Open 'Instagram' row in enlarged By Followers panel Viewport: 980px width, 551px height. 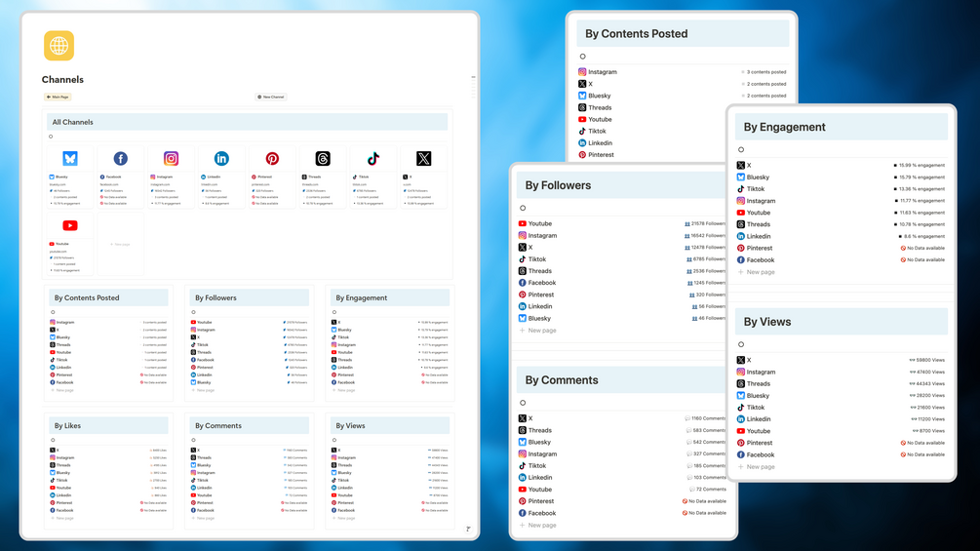pos(622,236)
